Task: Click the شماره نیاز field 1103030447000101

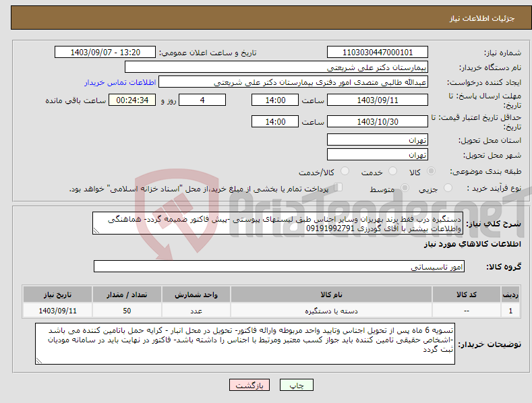Action: click(x=378, y=53)
